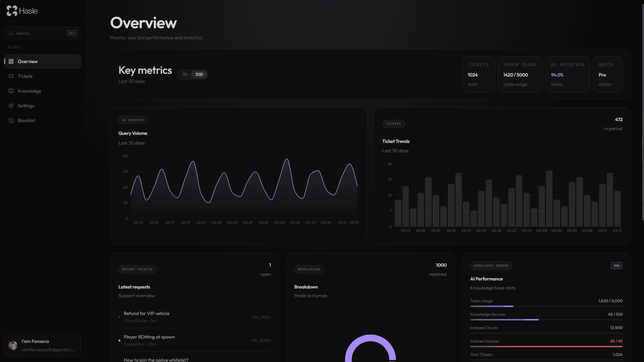Click the Settings gear icon
Image resolution: width=644 pixels, height=362 pixels.
point(11,106)
